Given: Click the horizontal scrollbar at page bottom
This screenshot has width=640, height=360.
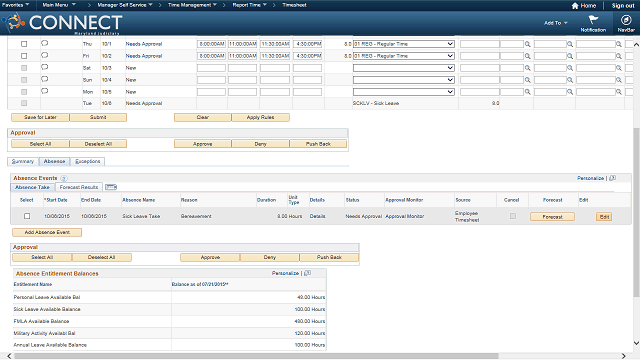Looking at the screenshot, I should [256, 356].
